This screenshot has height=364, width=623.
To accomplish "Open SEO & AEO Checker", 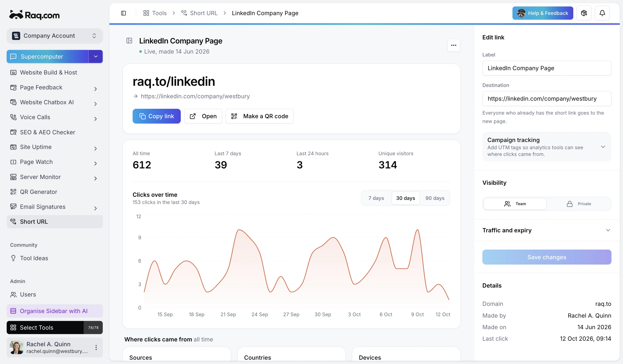I will (x=55, y=132).
